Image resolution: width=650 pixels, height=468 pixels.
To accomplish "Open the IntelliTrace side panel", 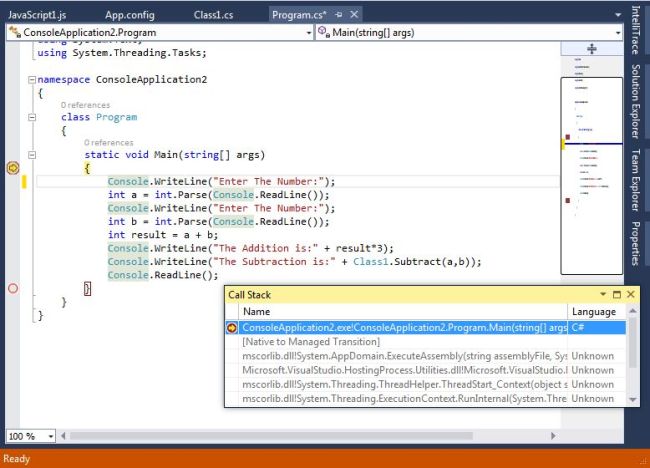I will point(635,29).
